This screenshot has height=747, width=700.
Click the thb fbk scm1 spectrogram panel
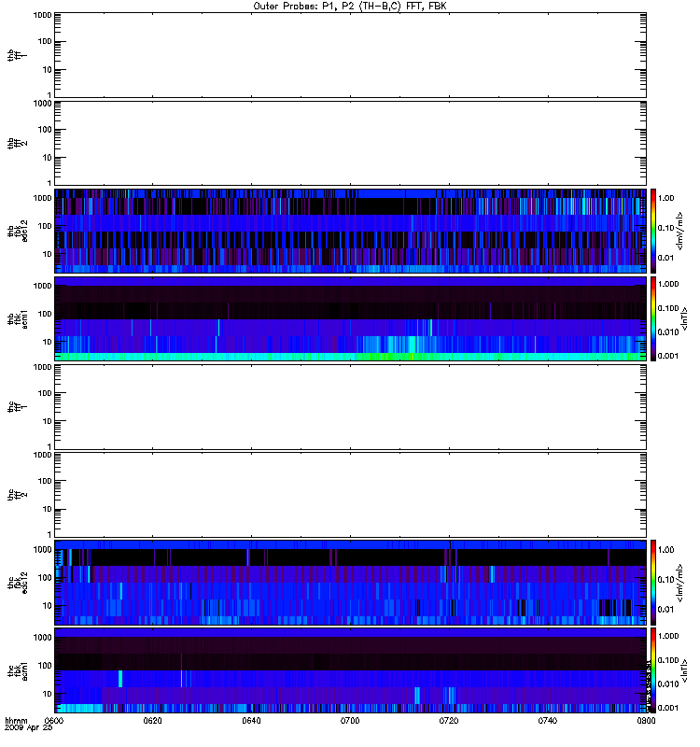(x=351, y=318)
